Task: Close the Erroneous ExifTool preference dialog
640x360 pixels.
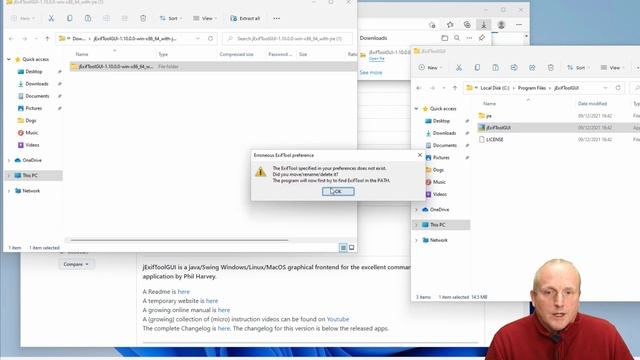Action: coord(420,155)
